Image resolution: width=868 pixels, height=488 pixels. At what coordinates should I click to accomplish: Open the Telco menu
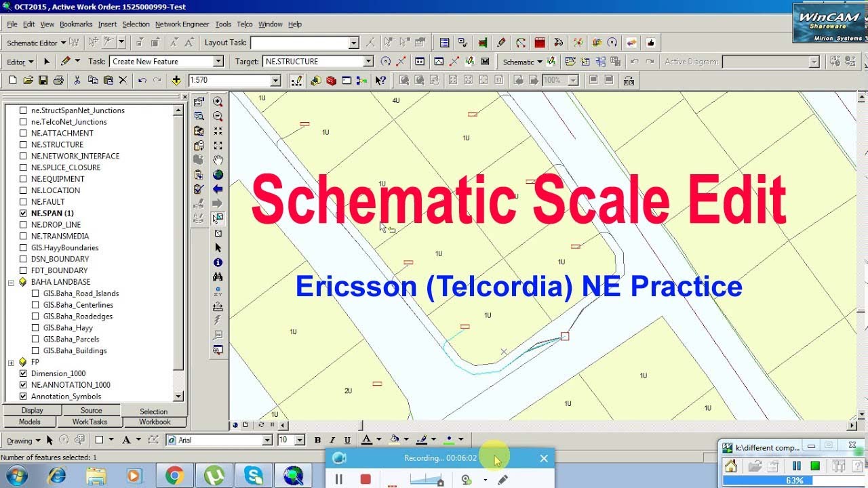(245, 24)
